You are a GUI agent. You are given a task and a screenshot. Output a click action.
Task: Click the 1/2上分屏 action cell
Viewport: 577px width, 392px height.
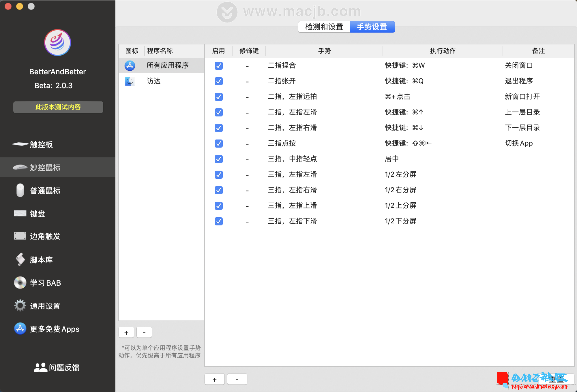400,206
